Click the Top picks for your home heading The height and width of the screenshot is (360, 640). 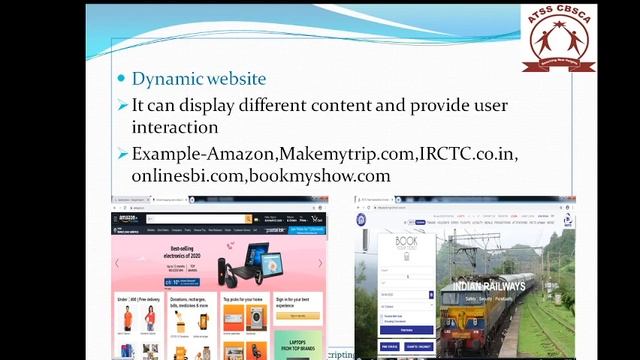(x=243, y=300)
